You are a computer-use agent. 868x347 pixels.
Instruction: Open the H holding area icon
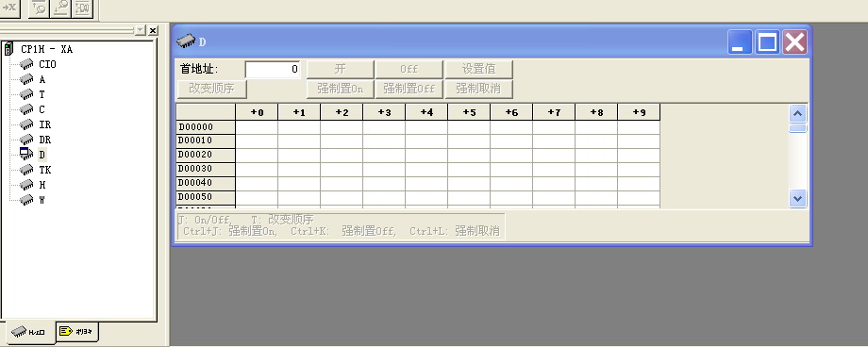[x=26, y=184]
